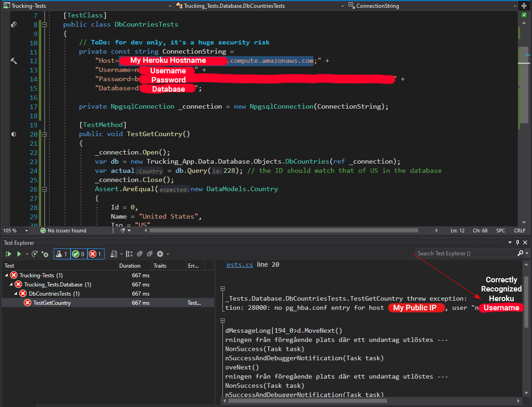Image resolution: width=532 pixels, height=407 pixels.
Task: Toggle the passed tests filter showing 0
Action: click(x=78, y=253)
